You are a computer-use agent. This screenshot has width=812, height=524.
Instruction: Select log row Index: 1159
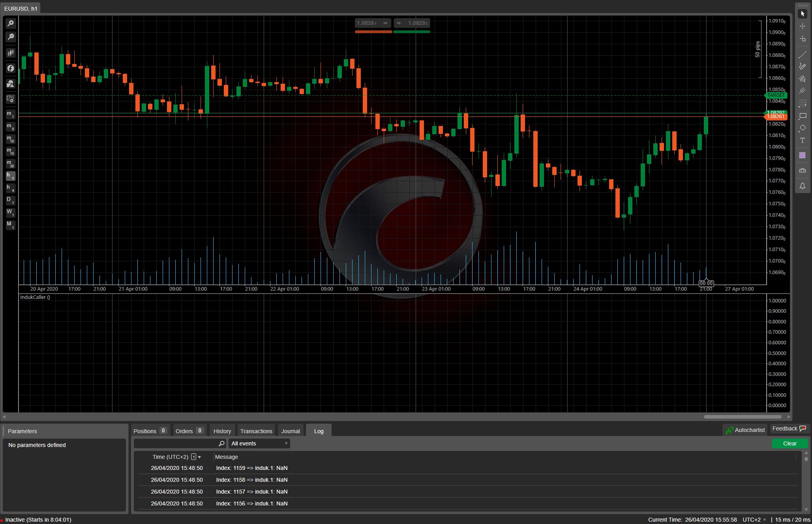tap(468, 468)
